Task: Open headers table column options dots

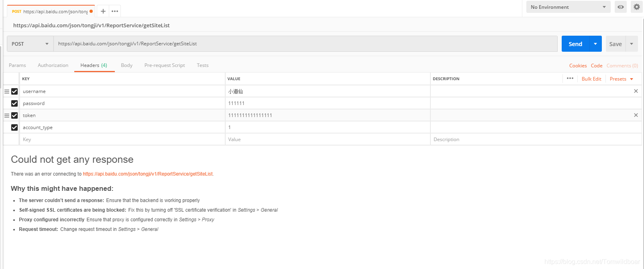Action: (x=570, y=78)
